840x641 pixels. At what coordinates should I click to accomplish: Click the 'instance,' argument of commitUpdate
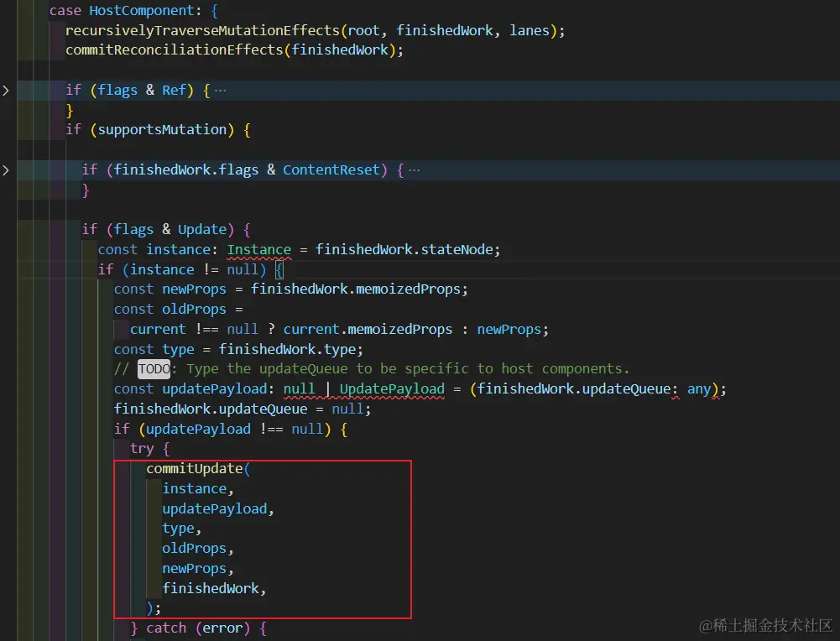pos(198,489)
